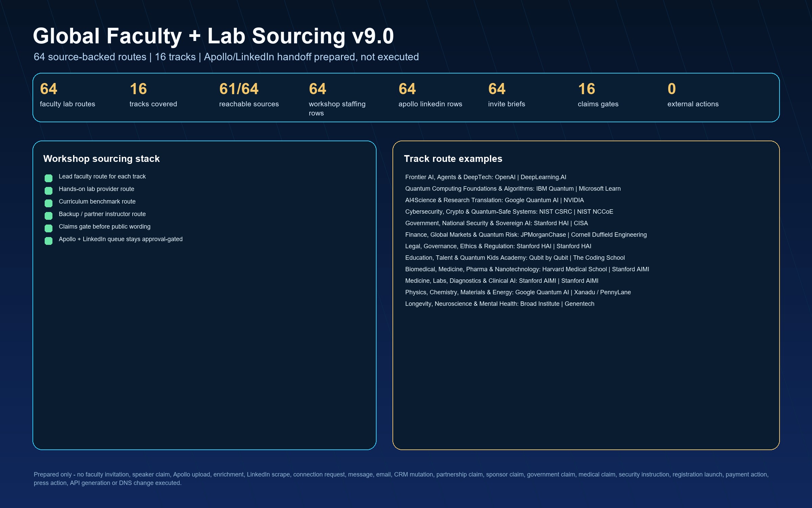Image resolution: width=812 pixels, height=508 pixels.
Task: Select the text "Hands-on lab provider route"
Action: pyautogui.click(x=96, y=189)
